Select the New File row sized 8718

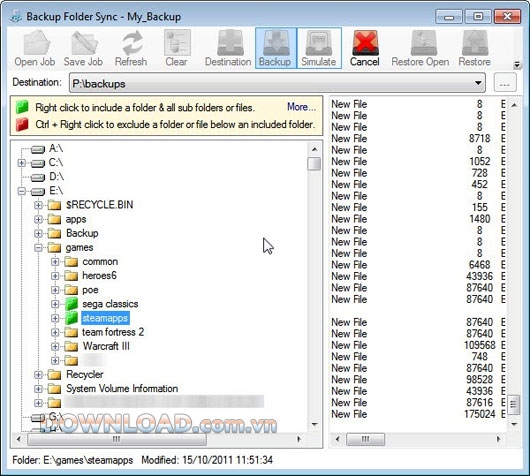pos(418,139)
